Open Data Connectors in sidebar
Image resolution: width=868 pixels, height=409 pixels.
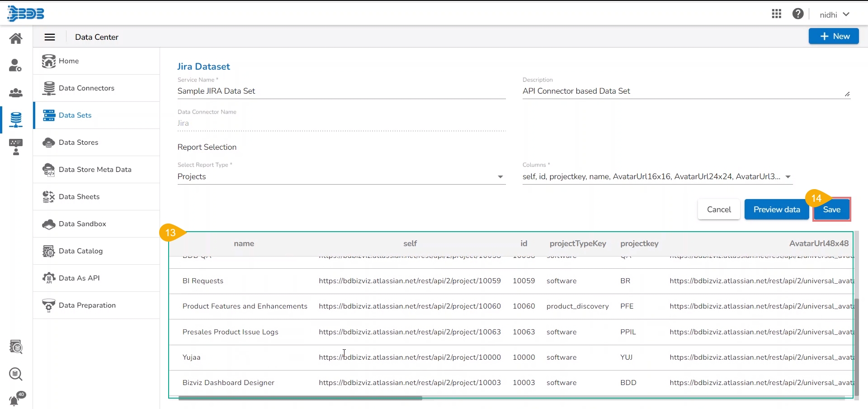86,88
